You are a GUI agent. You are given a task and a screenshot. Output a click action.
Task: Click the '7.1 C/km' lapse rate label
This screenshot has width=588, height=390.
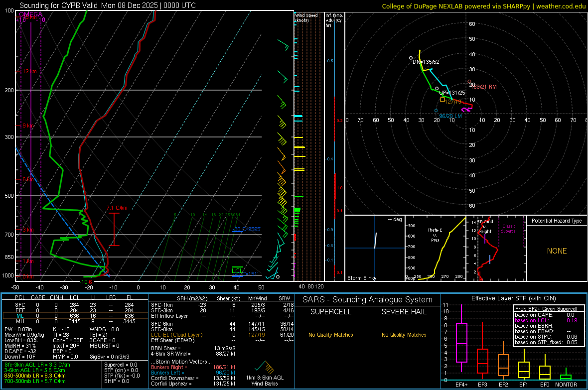click(117, 208)
